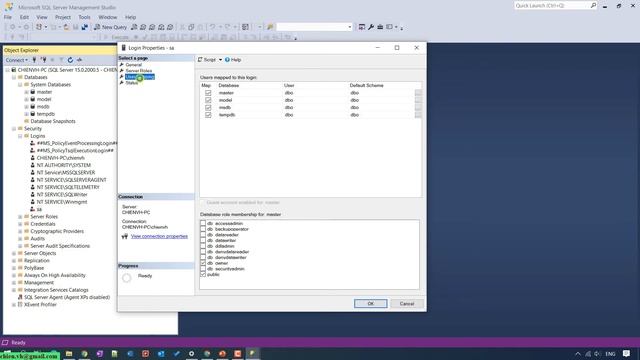Click the SQL Server Agent icon in tree
The width and height of the screenshot is (640, 360).
coord(20,297)
